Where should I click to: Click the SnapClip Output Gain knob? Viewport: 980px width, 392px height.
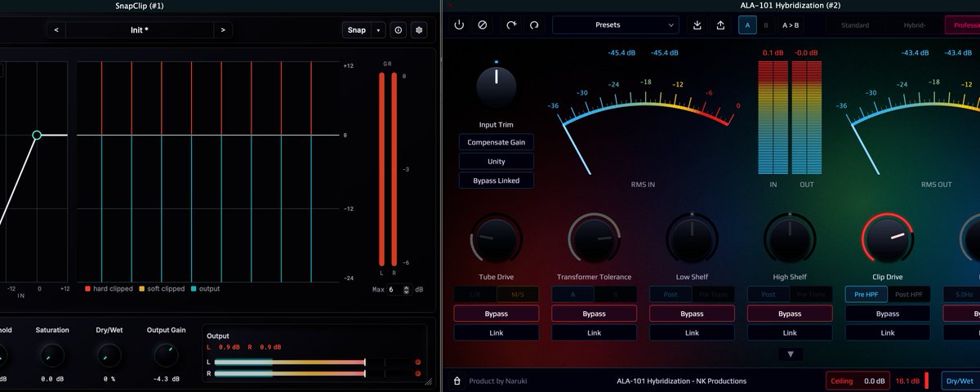(x=166, y=355)
